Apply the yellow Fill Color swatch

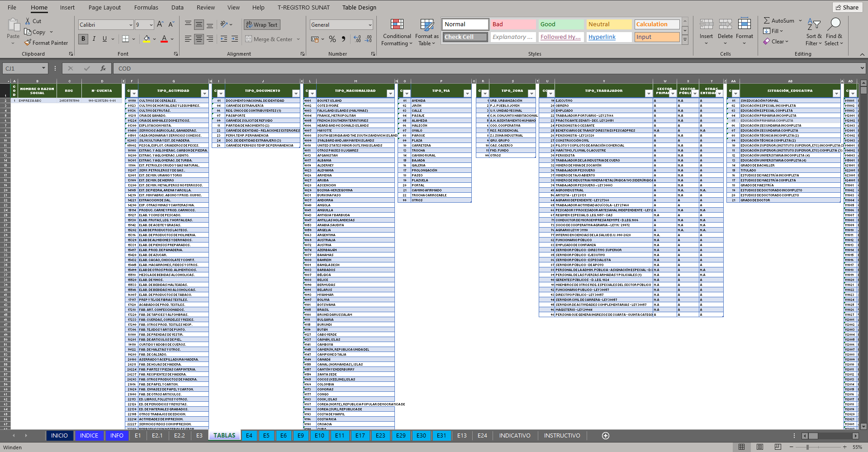coord(147,39)
